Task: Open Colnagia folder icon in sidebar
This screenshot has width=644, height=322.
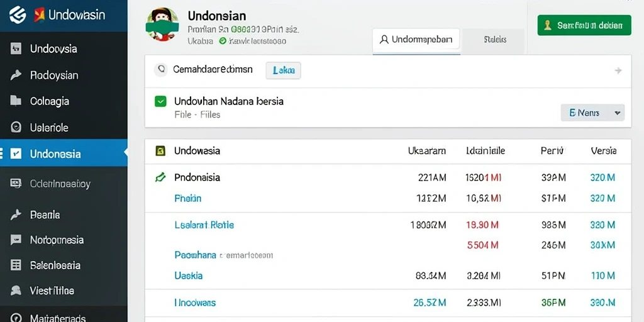Action: click(x=16, y=101)
